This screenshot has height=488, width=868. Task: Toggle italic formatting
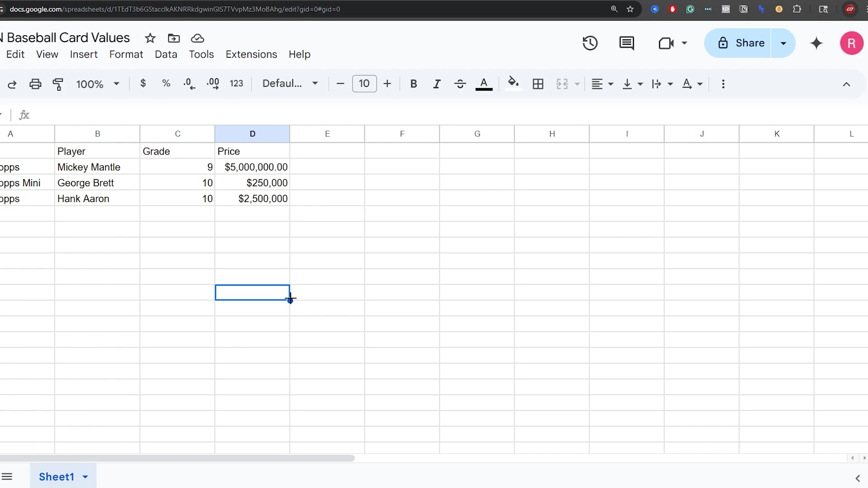(437, 84)
